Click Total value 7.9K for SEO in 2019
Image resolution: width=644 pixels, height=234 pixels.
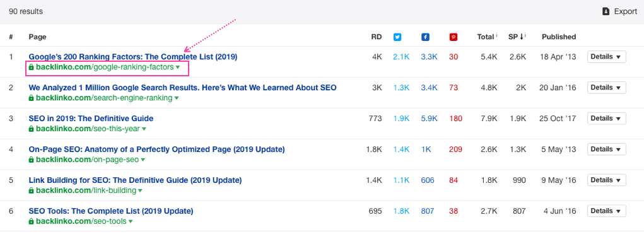coord(489,118)
